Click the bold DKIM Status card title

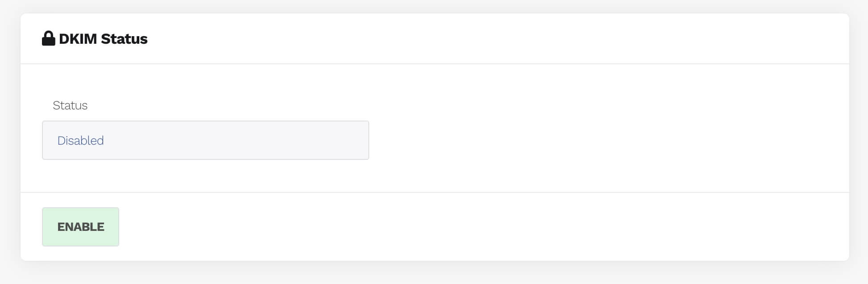point(103,39)
